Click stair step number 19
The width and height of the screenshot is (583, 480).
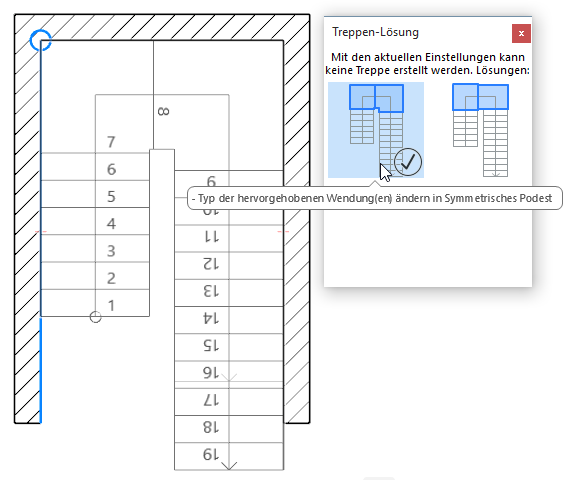point(211,455)
